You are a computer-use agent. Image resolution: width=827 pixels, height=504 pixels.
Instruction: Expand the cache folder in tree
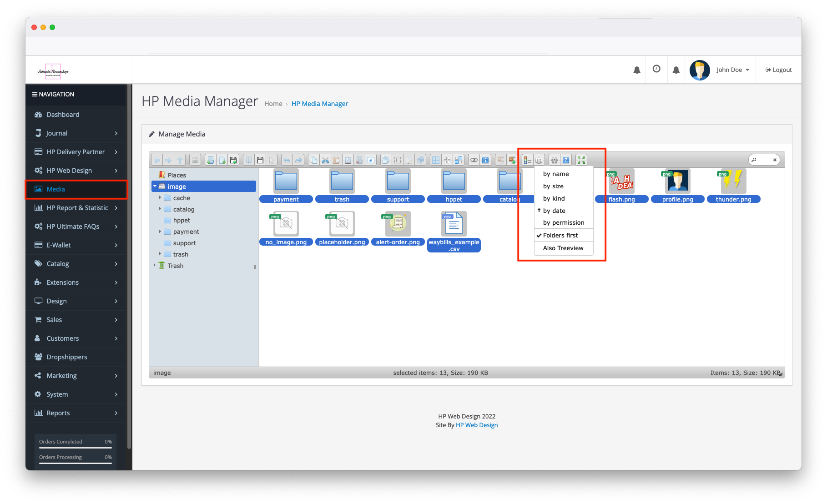[x=160, y=198]
